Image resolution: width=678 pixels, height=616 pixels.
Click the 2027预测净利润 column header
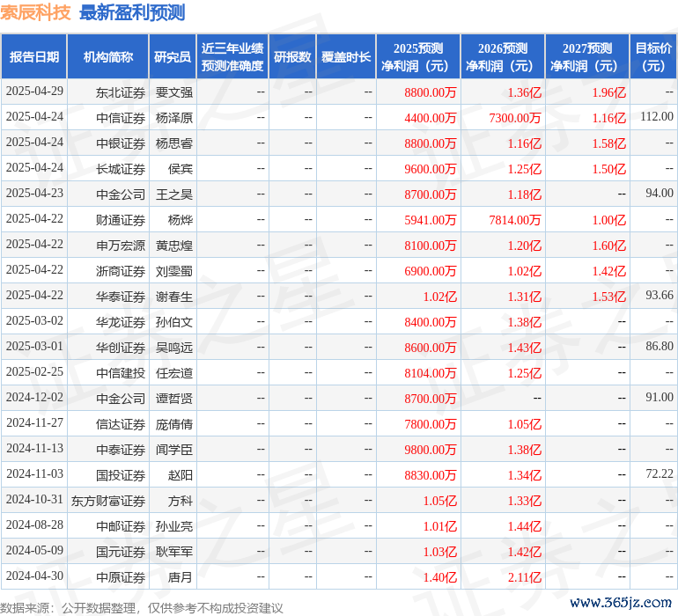coord(587,56)
